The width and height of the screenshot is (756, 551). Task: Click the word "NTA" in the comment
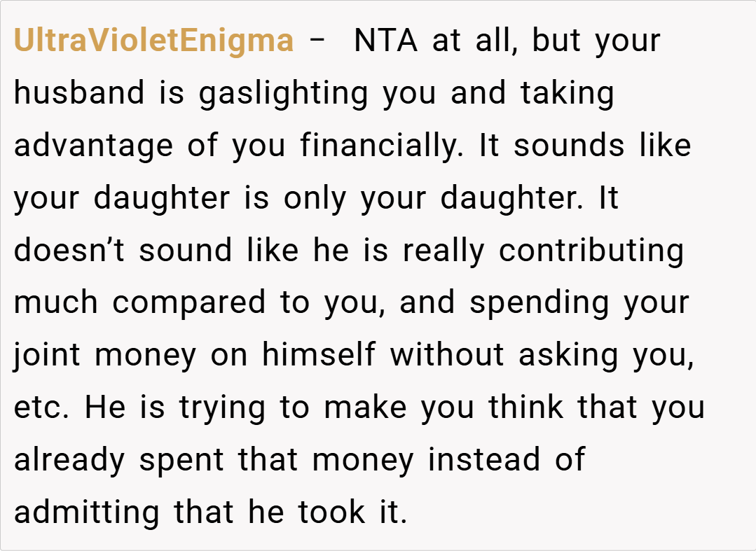click(x=386, y=41)
